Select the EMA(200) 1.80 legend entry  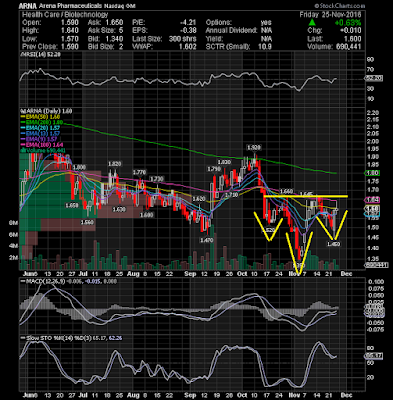coord(43,122)
